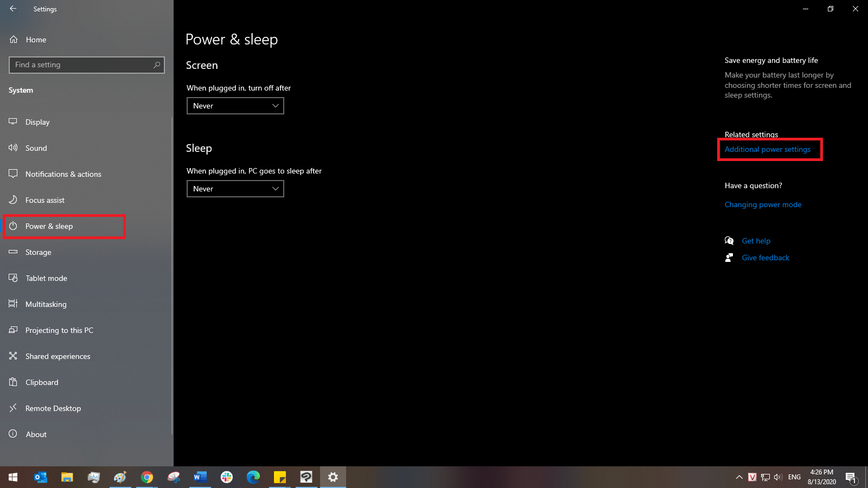Open Sticky Notes from the taskbar
Screen dimensions: 868x488
tap(280, 477)
